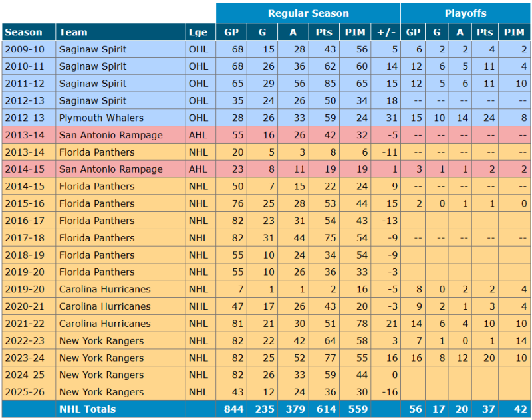Click the Team column header
The width and height of the screenshot is (532, 420).
(x=73, y=32)
